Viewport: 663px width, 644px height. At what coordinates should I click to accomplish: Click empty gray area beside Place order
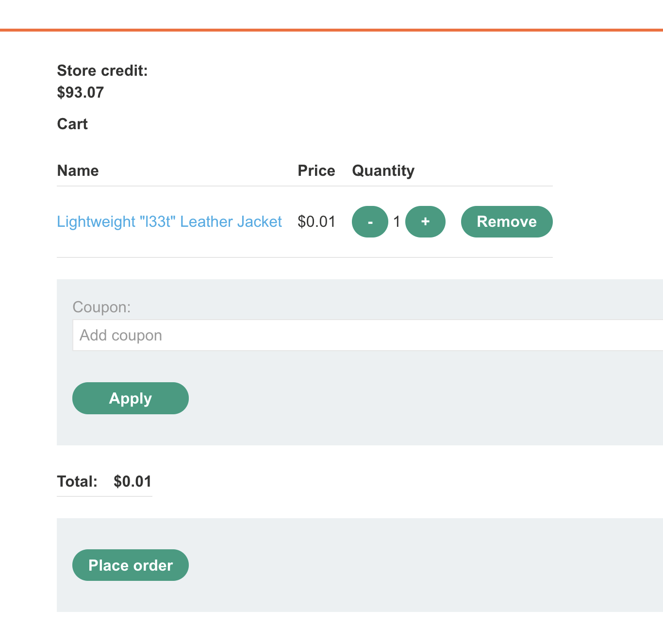coord(388,565)
